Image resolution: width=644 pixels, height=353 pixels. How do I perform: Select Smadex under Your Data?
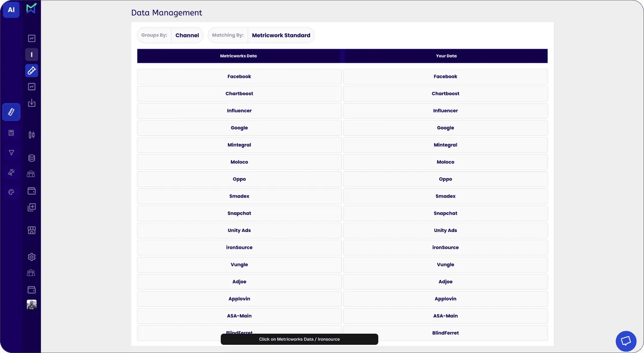445,196
